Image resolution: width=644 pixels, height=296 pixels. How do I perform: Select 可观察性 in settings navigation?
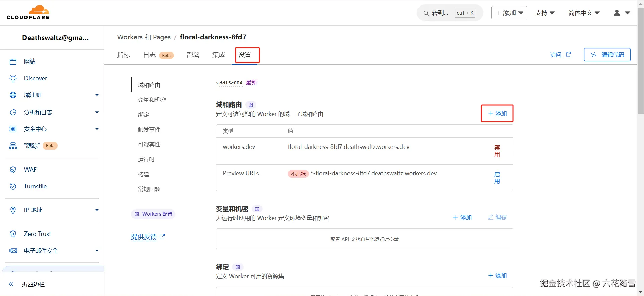pyautogui.click(x=149, y=144)
